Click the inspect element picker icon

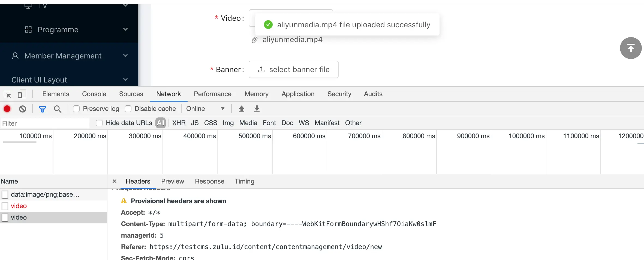(x=7, y=94)
